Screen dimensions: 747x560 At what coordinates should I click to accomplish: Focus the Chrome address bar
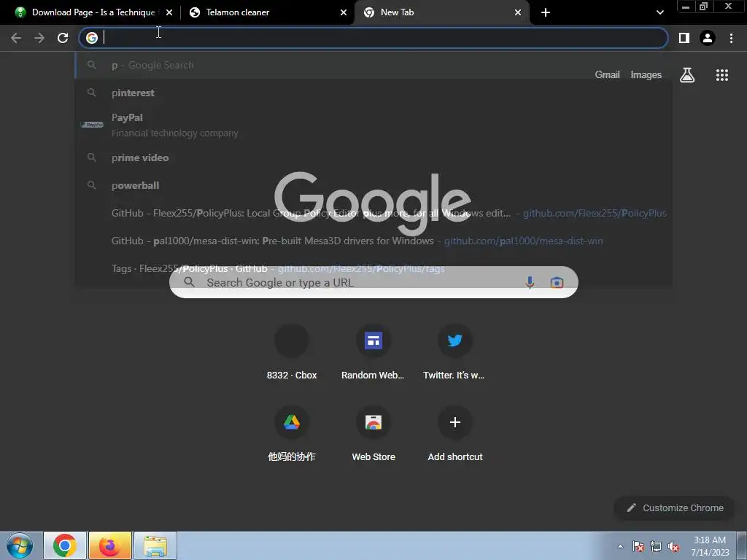[x=373, y=38]
